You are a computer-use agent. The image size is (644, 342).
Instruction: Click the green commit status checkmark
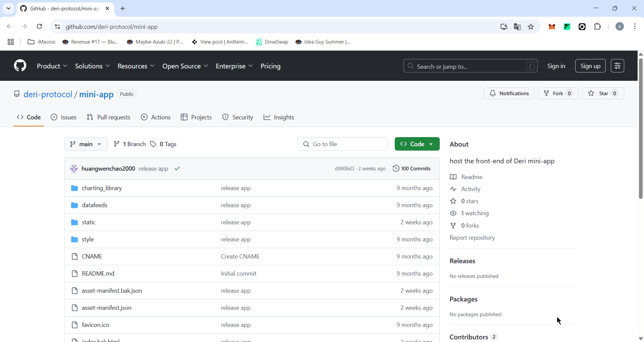pos(177,169)
